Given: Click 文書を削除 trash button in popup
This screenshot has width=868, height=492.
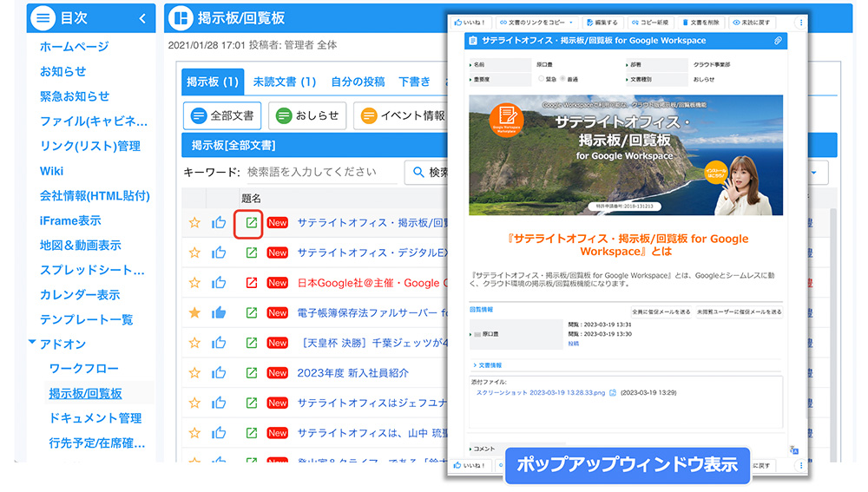Looking at the screenshot, I should point(700,23).
